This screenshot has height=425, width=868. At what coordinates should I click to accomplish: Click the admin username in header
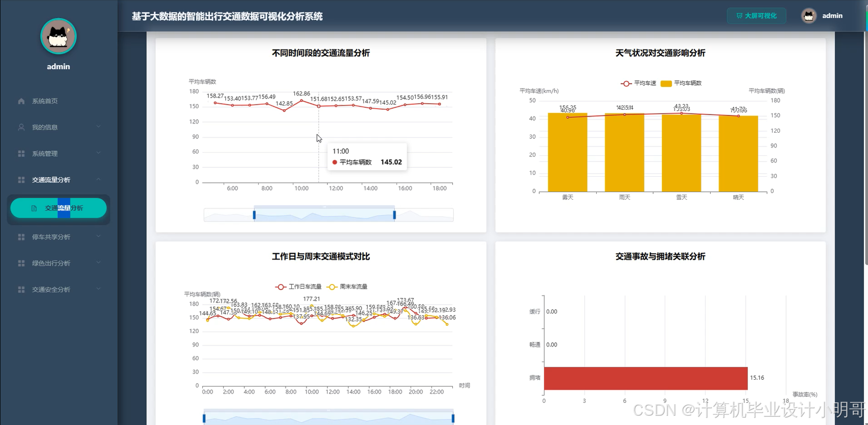click(x=832, y=16)
